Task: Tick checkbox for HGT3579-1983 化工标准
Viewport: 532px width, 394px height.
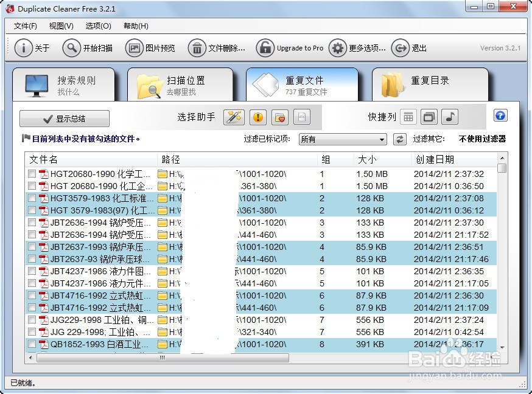Action: tap(32, 198)
